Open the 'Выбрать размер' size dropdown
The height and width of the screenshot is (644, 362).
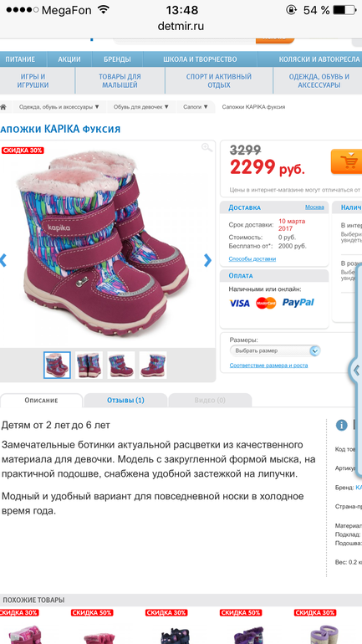click(275, 350)
